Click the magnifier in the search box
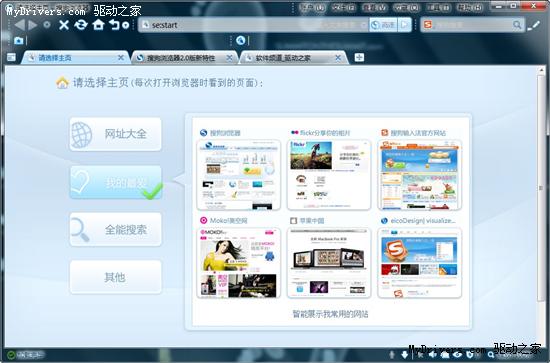The height and width of the screenshot is (363, 550). click(517, 25)
